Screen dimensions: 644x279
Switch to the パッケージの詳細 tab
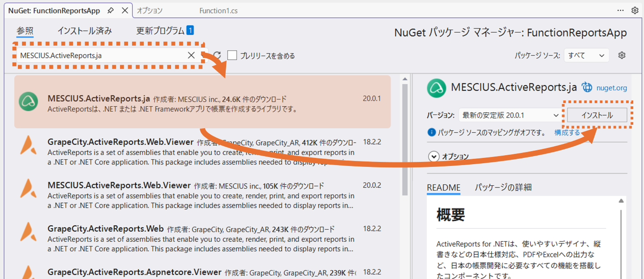pos(502,187)
